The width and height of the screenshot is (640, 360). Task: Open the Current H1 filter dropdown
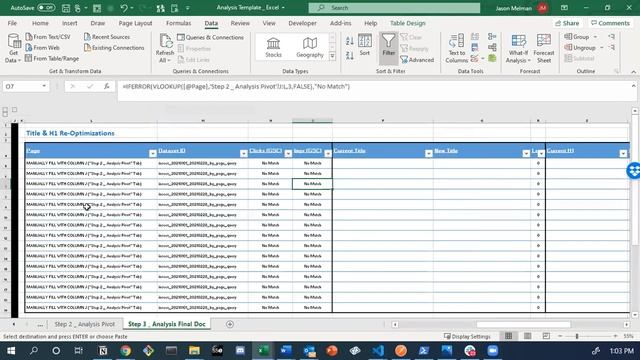(623, 153)
